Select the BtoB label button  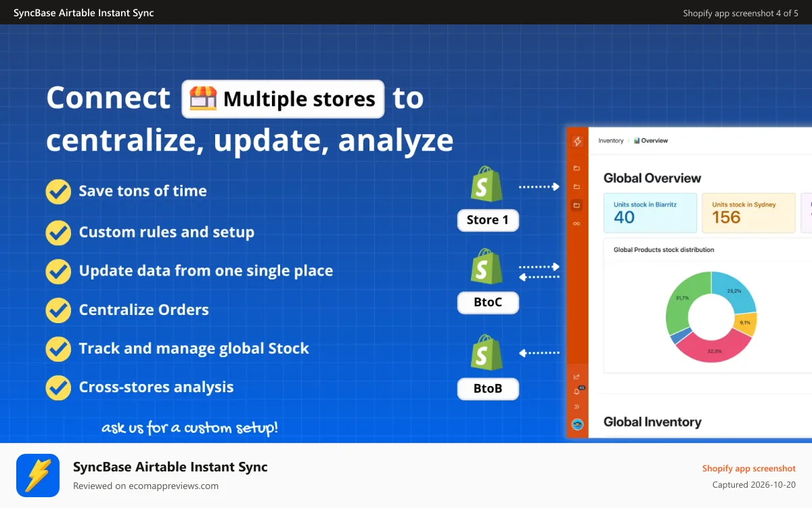pyautogui.click(x=488, y=388)
